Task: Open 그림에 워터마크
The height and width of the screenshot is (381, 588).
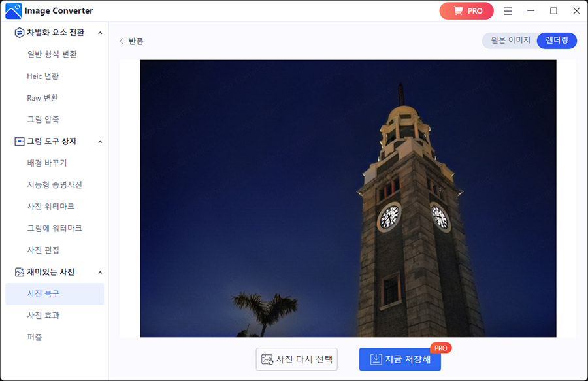Action: pyautogui.click(x=54, y=228)
